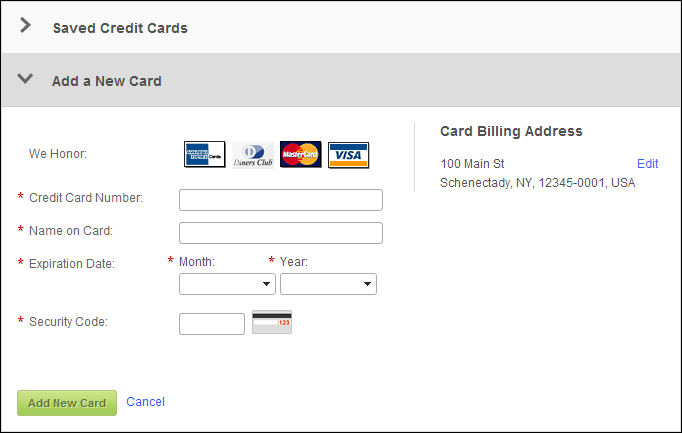
Task: Focus the Name on Card field
Action: [x=281, y=233]
